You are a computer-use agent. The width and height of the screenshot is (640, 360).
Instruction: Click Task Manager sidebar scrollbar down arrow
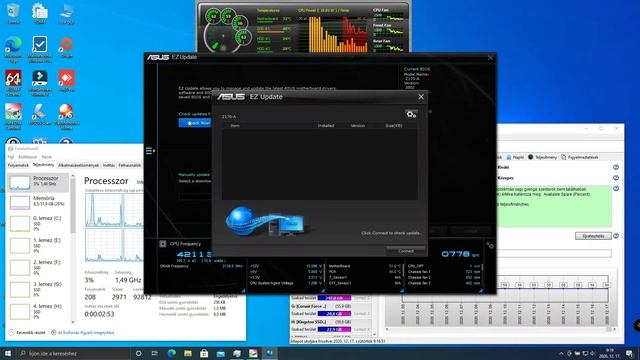click(73, 322)
